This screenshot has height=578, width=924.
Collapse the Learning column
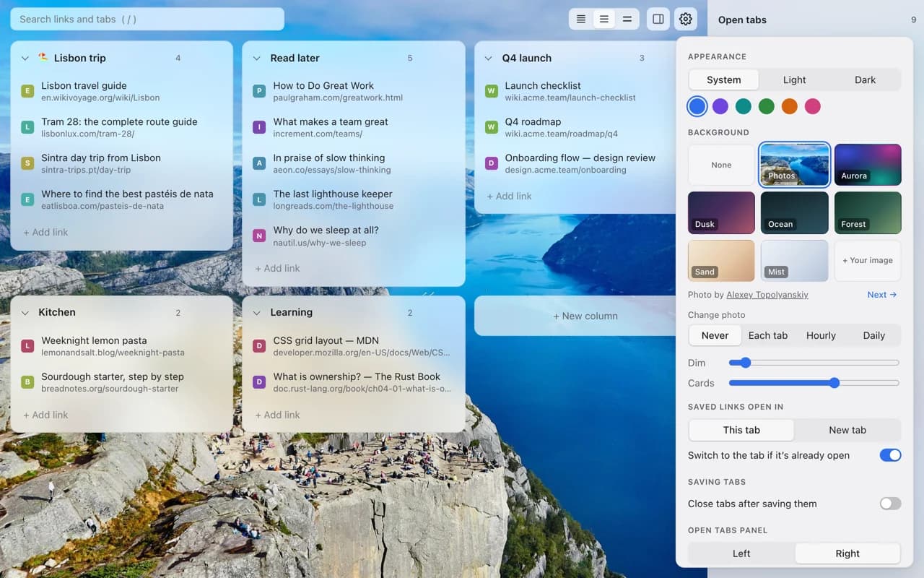257,313
